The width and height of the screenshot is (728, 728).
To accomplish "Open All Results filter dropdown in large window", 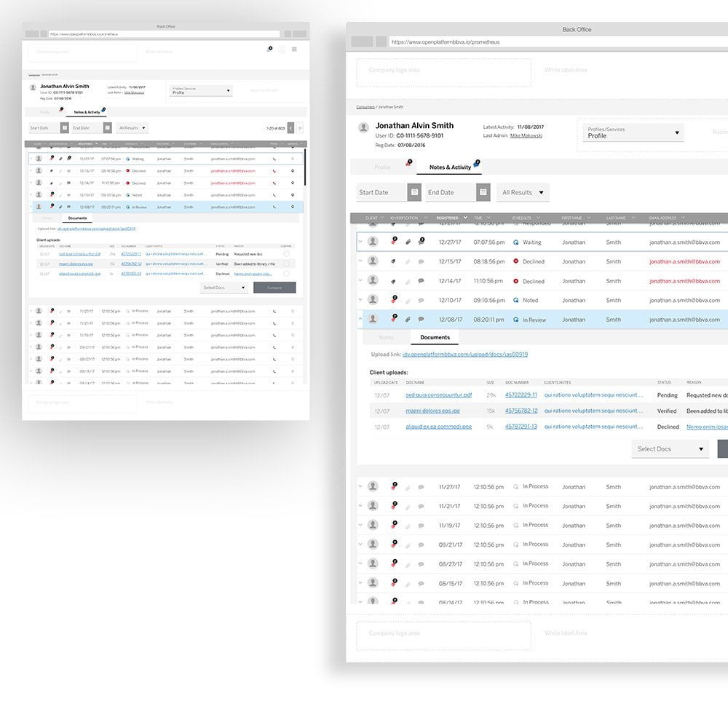I will pyautogui.click(x=523, y=192).
